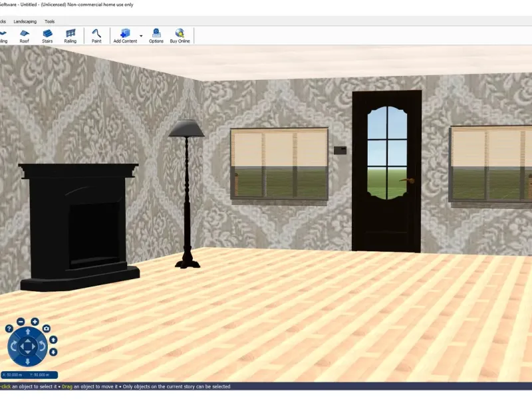
Task: Select the Railing tool
Action: (70, 36)
